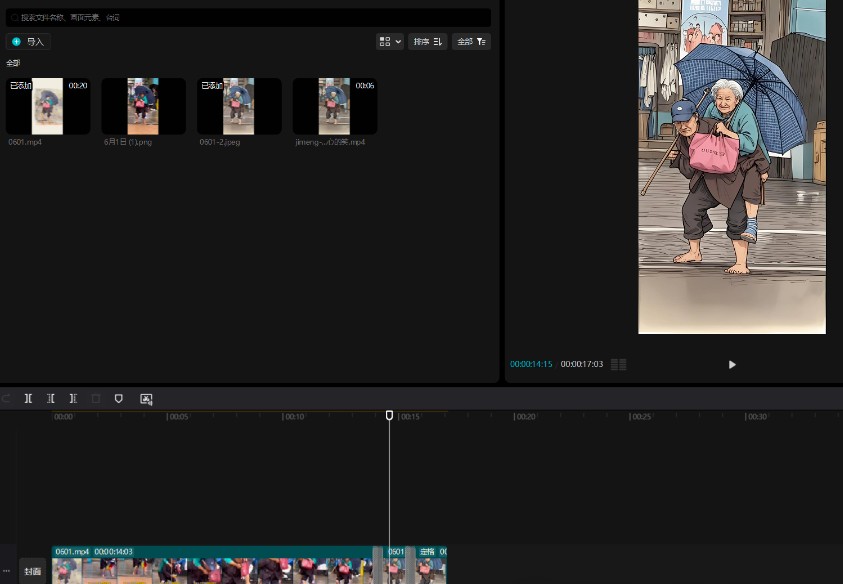Select the 0601-2.jpeg media thumbnail
Viewport: 843px width, 584px height.
tap(239, 106)
